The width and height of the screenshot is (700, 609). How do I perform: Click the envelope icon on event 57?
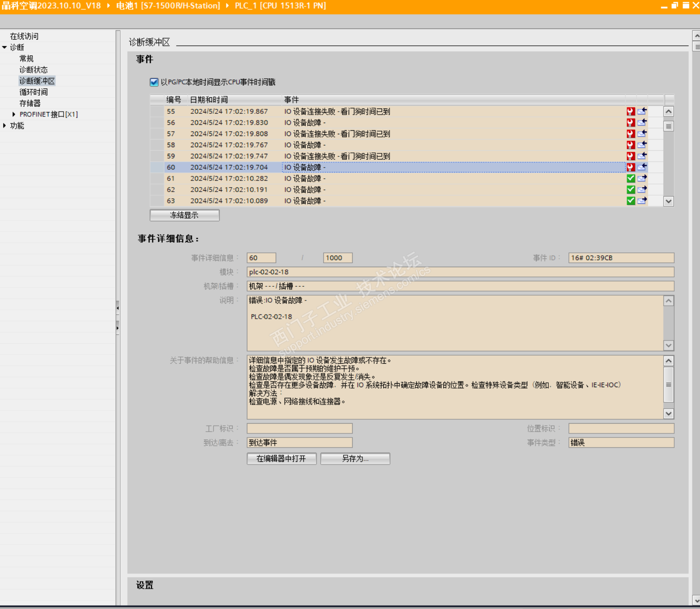tap(642, 134)
